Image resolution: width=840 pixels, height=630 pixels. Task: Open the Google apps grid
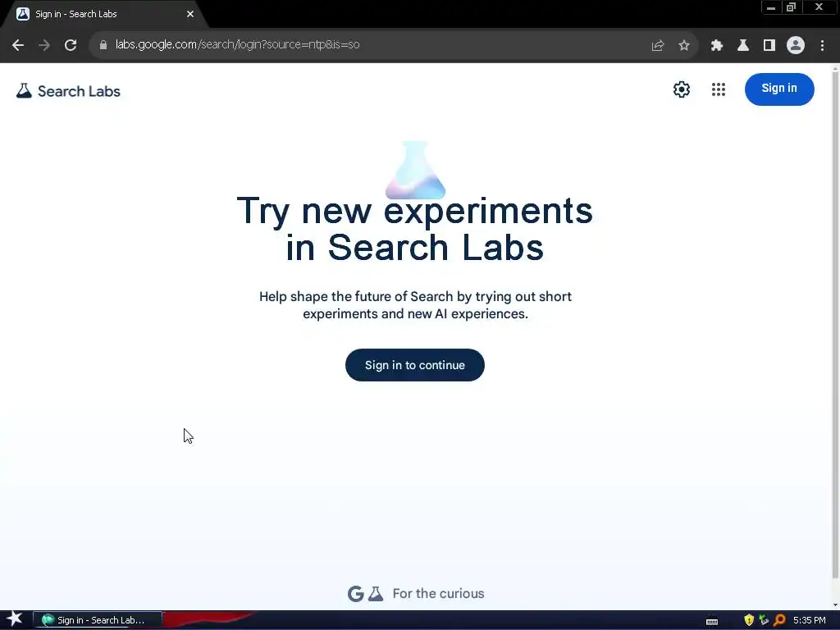coord(719,89)
